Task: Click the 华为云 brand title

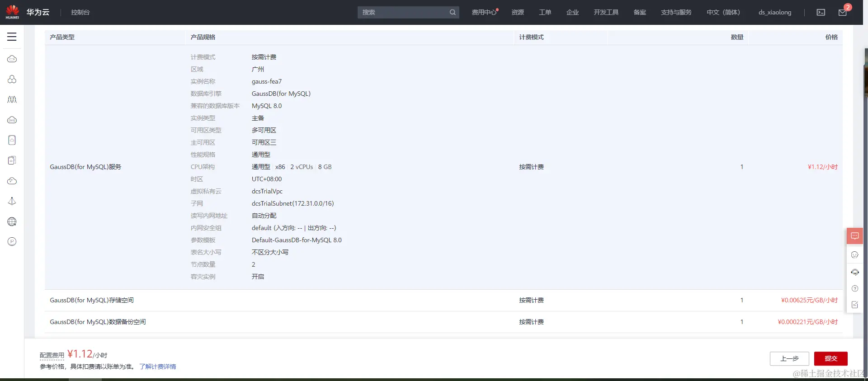Action: pyautogui.click(x=38, y=12)
